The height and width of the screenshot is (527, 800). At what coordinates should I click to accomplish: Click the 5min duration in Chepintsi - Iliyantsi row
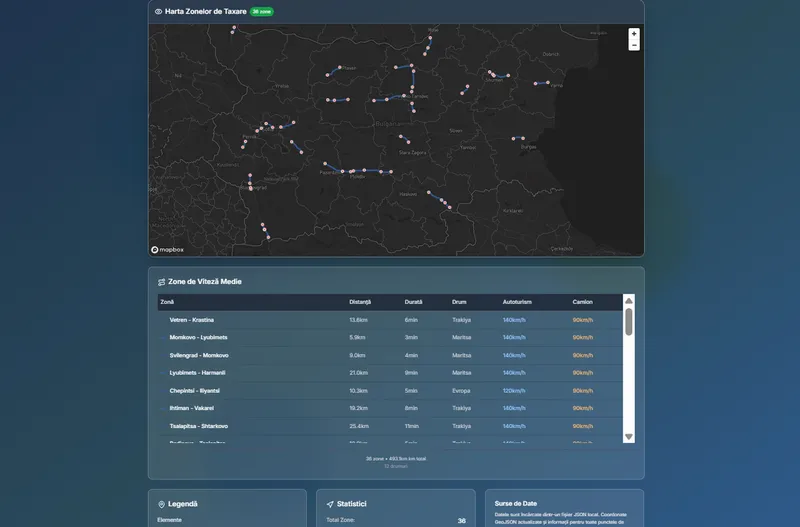[x=411, y=391]
